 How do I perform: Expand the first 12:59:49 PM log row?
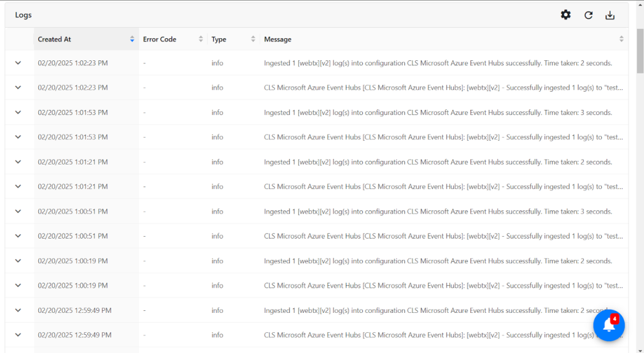(x=18, y=310)
